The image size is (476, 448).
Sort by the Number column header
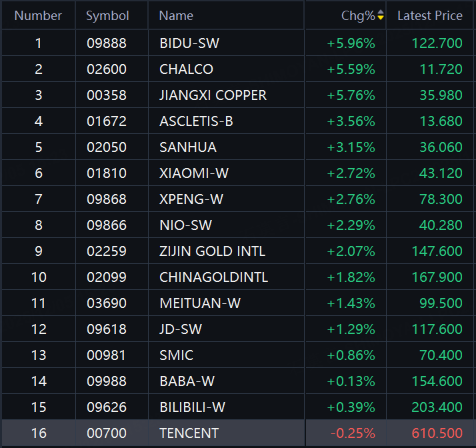coord(38,15)
